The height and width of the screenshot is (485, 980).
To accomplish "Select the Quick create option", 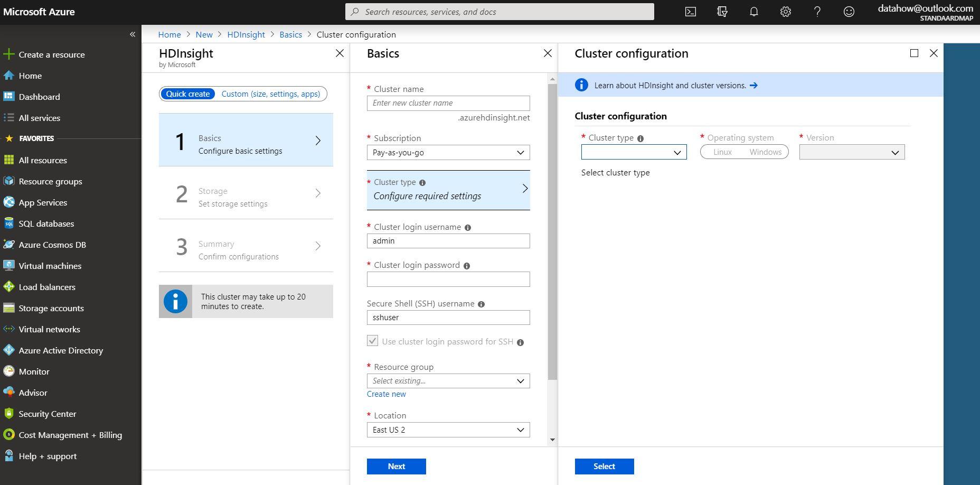I will pos(187,94).
